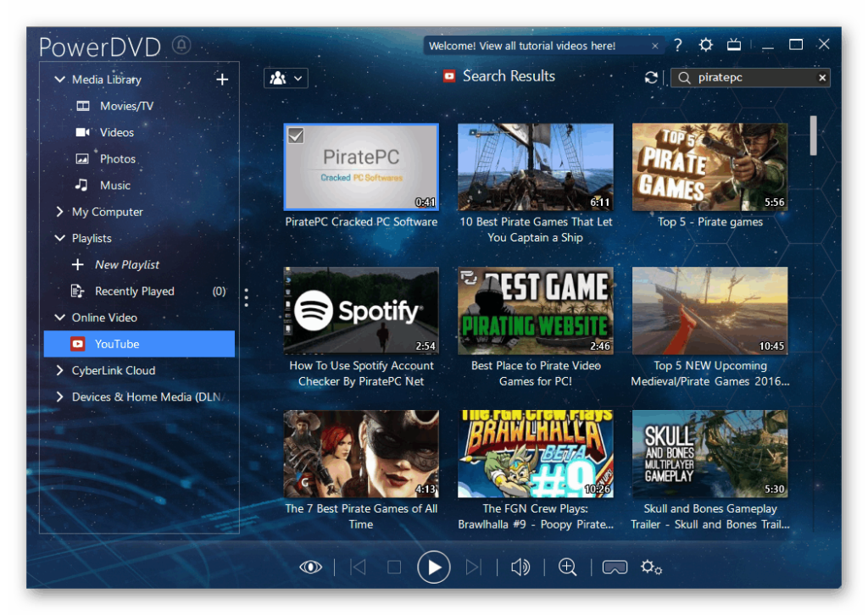Switch to TV mode icon in title bar

(x=734, y=45)
